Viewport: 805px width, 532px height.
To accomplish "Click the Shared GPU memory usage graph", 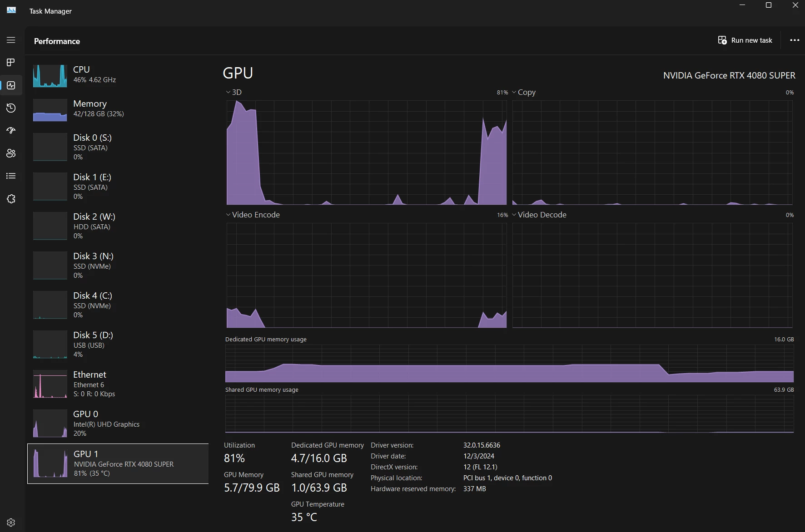I will point(509,414).
